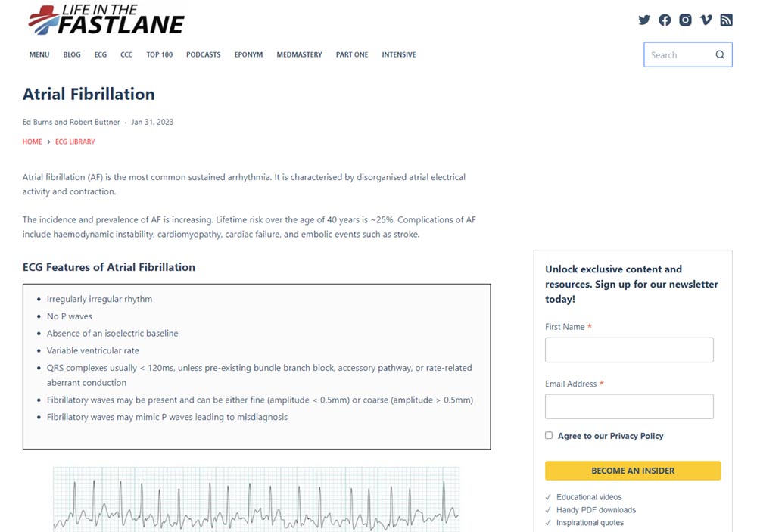This screenshot has width=757, height=532.
Task: Open the Instagram social icon
Action: (685, 20)
